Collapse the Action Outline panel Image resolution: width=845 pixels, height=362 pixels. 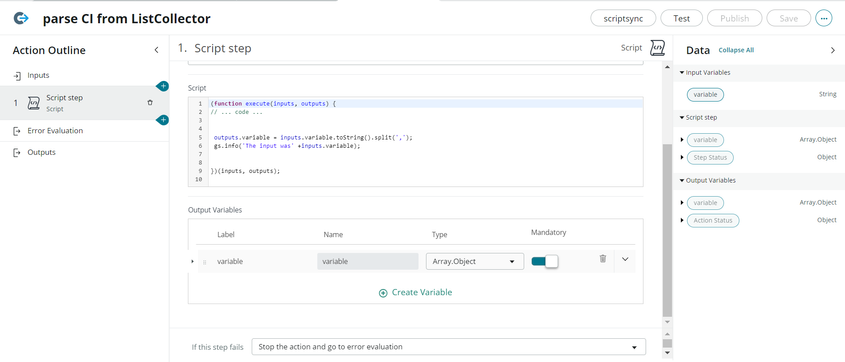156,50
